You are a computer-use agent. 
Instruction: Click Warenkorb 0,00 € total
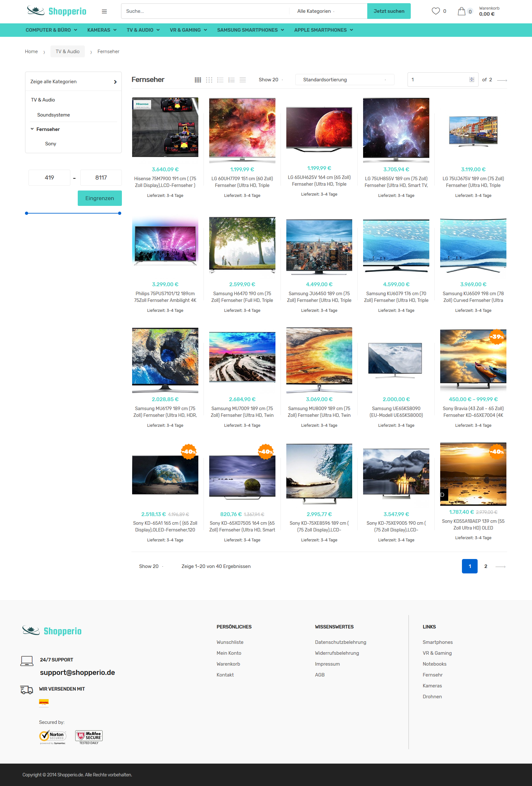(489, 11)
